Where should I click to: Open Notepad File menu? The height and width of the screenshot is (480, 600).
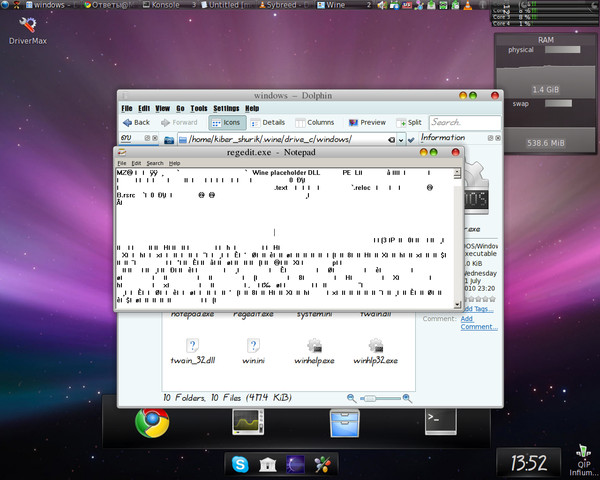[122, 163]
